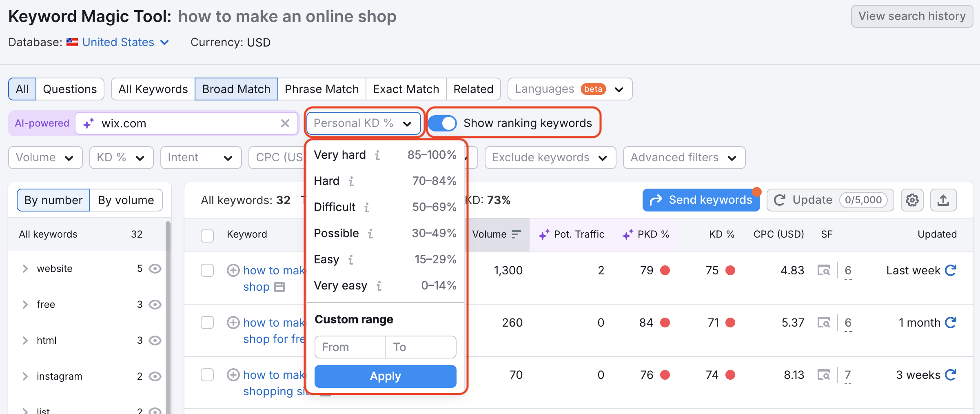
Task: Click the PKD % column header
Action: click(646, 234)
